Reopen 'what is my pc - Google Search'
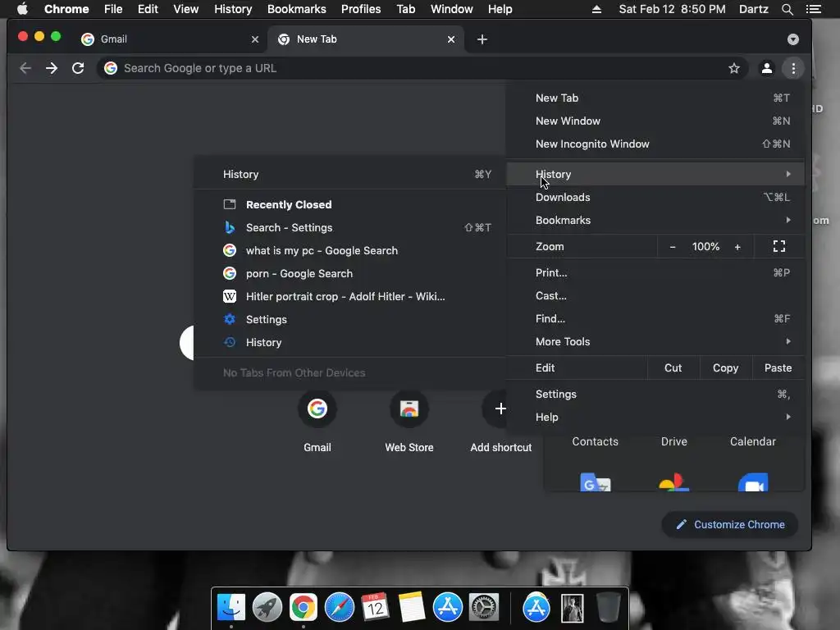The width and height of the screenshot is (840, 630). (x=349, y=251)
